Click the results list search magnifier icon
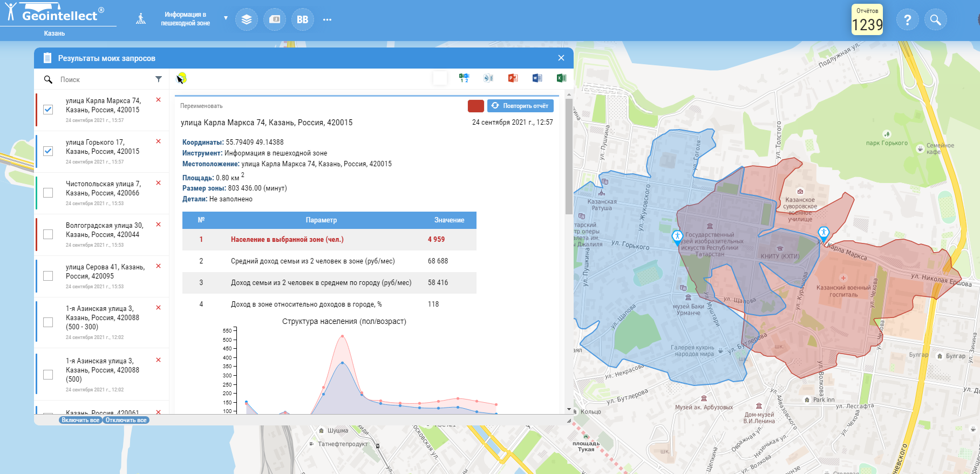This screenshot has height=474, width=980. [x=48, y=79]
